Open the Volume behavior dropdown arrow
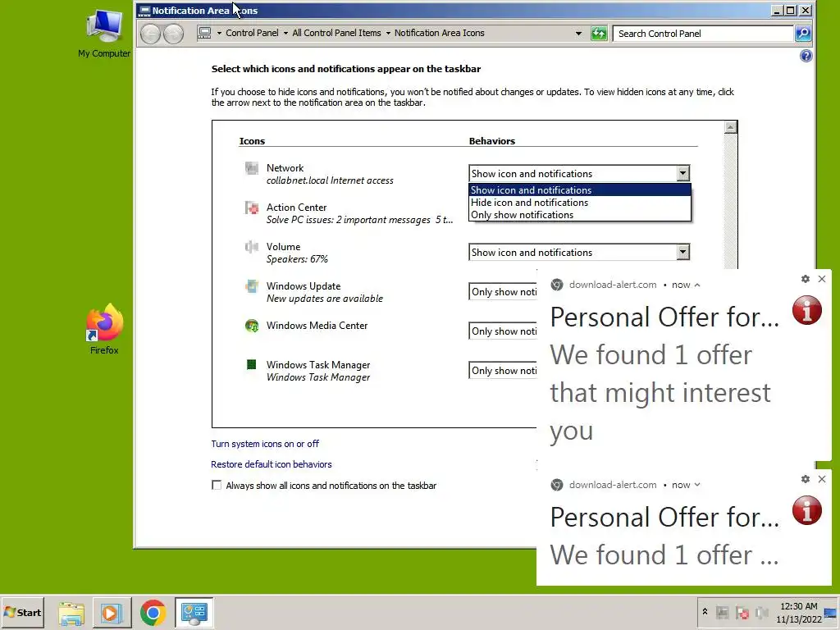This screenshot has height=630, width=840. click(x=682, y=253)
